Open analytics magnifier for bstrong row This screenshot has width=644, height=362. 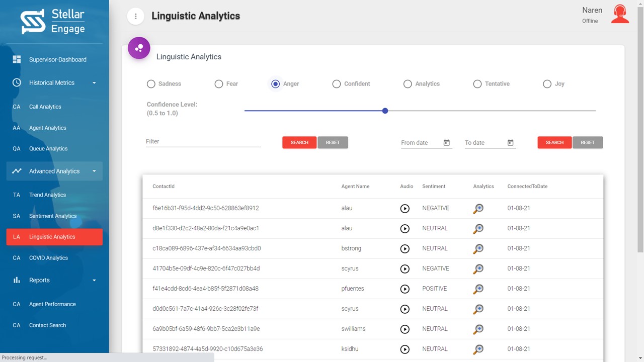(478, 249)
